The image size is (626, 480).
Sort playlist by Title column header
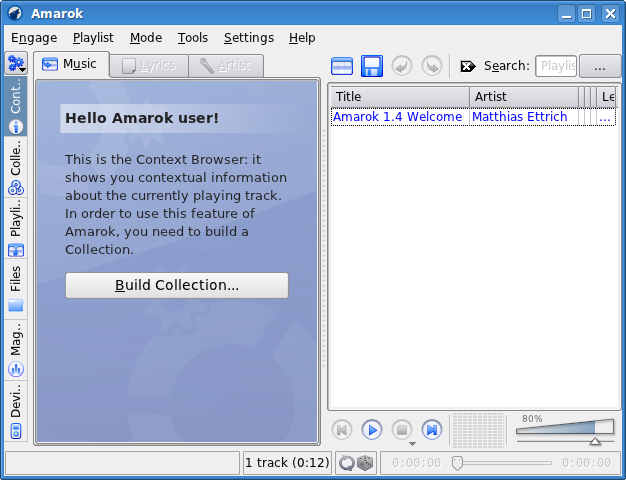(400, 97)
